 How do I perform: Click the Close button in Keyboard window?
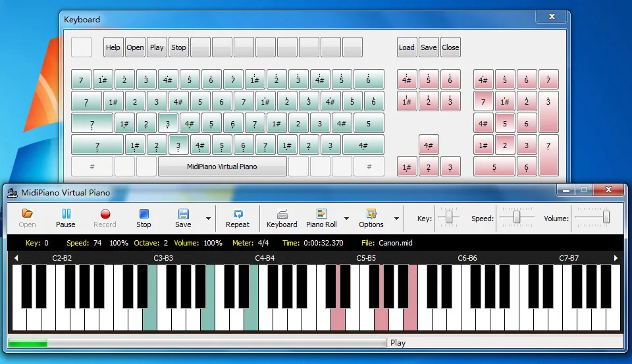pyautogui.click(x=450, y=47)
